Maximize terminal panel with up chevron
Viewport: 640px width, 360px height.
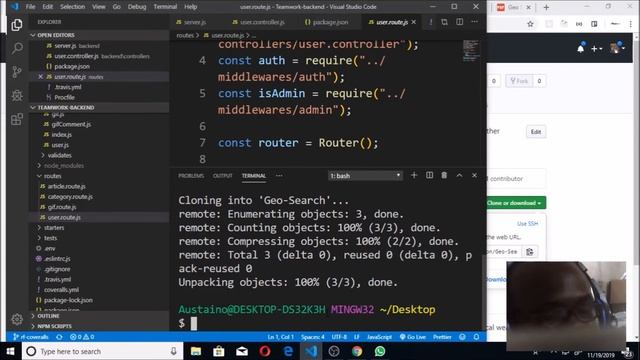459,175
